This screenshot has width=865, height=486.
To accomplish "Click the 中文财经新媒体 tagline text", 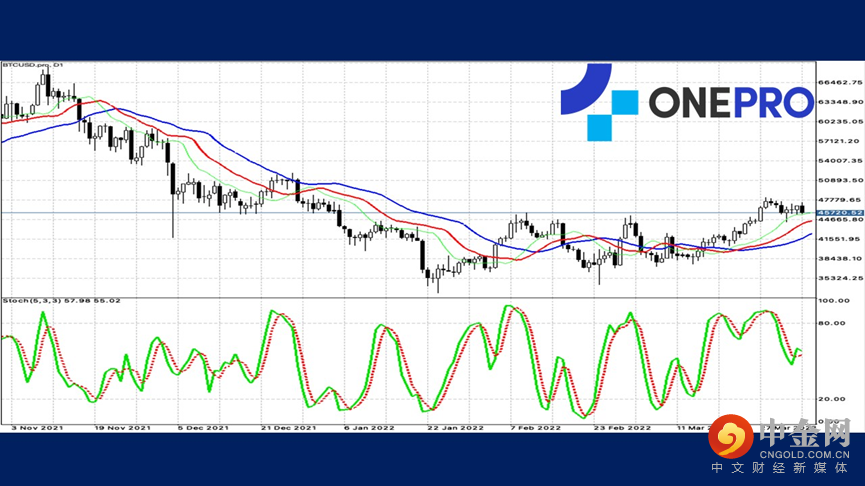I will click(x=780, y=470).
